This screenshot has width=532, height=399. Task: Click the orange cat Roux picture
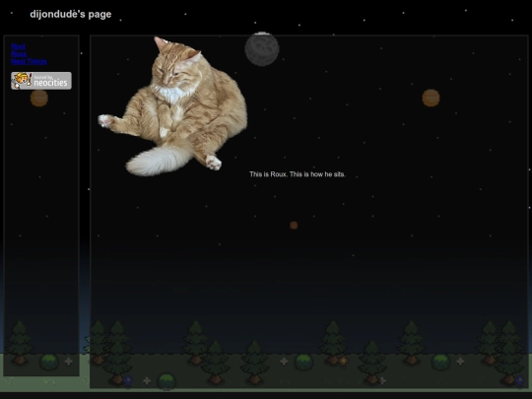coord(172,106)
